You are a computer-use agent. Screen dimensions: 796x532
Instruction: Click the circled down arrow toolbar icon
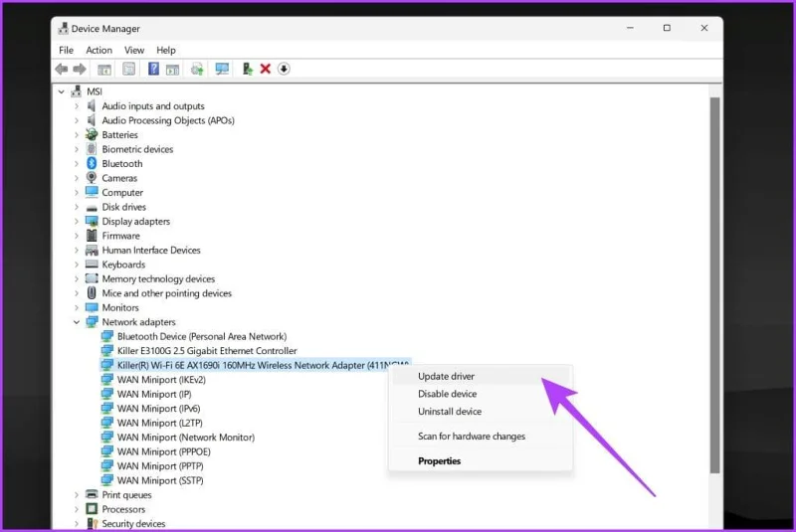284,69
